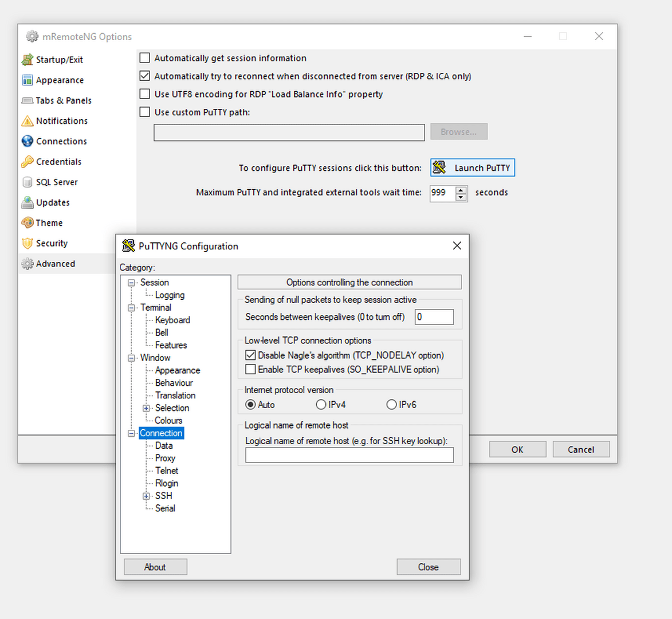Click the Launch PuTTY button
This screenshot has width=672, height=619.
coord(472,167)
